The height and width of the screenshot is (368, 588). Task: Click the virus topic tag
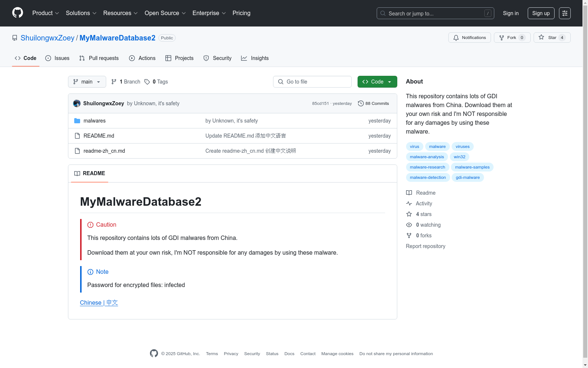tap(415, 146)
